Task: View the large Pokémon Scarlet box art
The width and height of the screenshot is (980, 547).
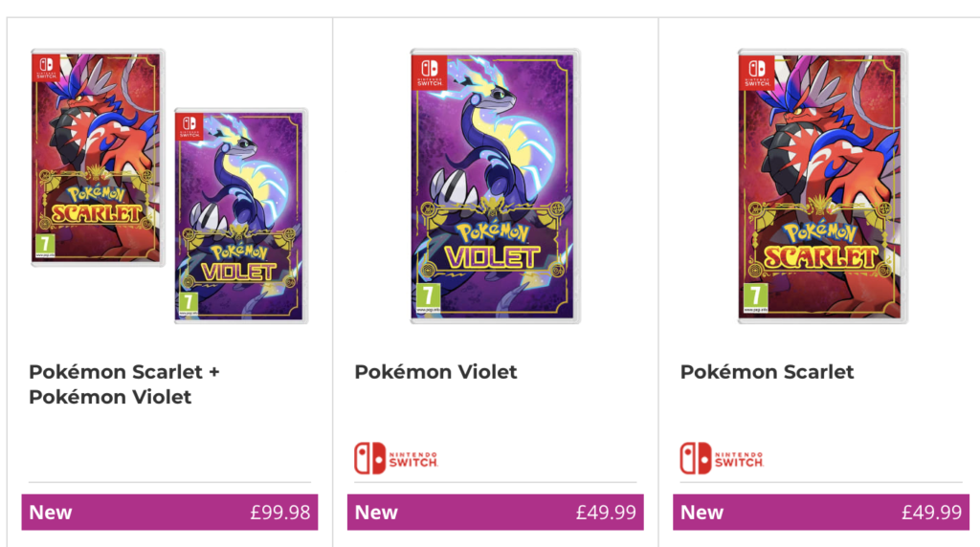Action: click(822, 186)
